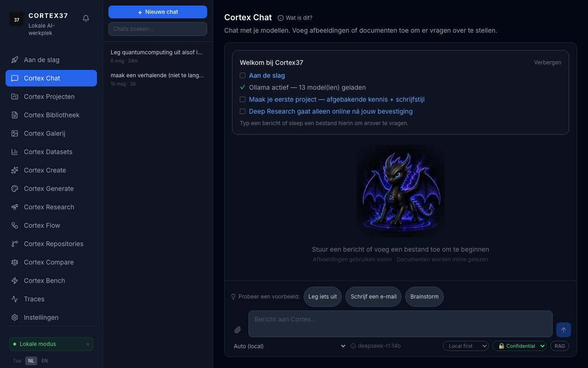Click the Ollama actief green checkmark
Image resolution: width=588 pixels, height=368 pixels.
coord(243,87)
